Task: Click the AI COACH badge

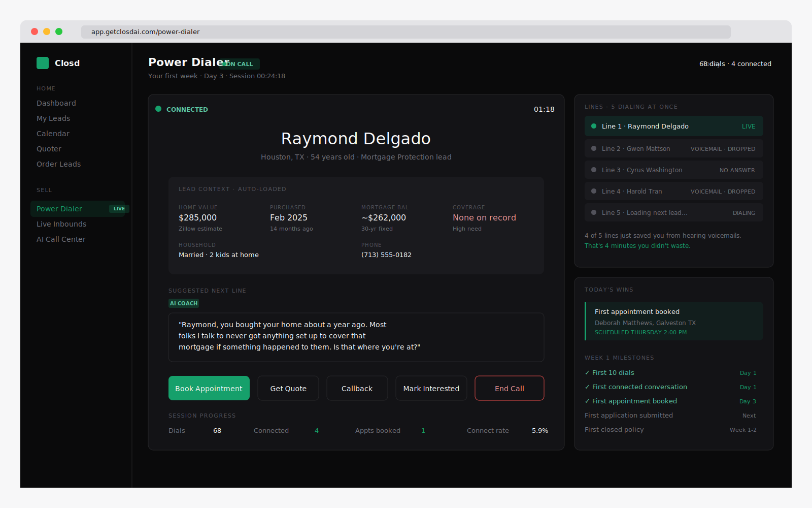Action: point(184,303)
